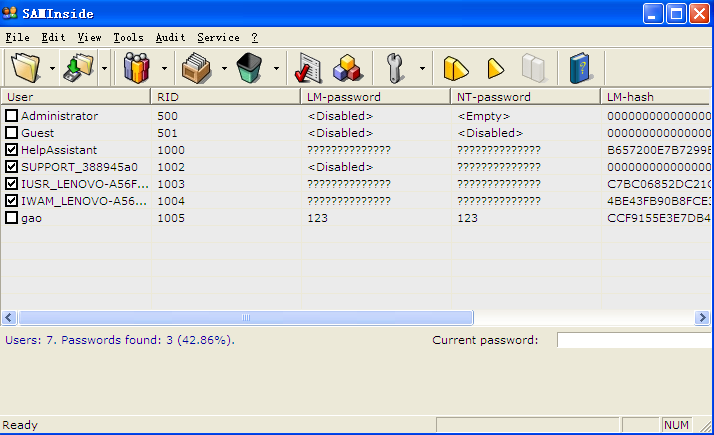This screenshot has height=435, width=714.
Task: Open help with the blue book icon
Action: click(580, 68)
